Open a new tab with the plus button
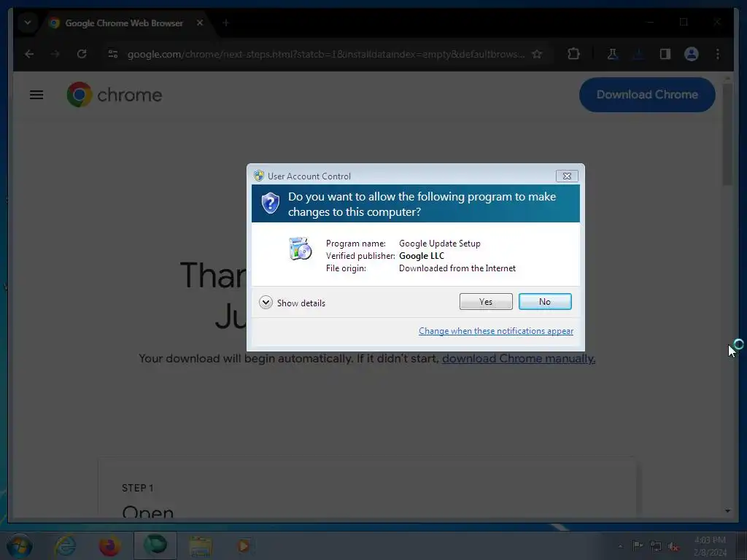Screen dimensions: 747x560 tap(226, 23)
